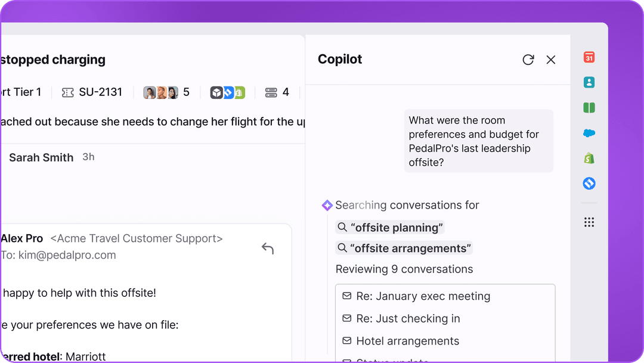Click the Sarah Smith sender name
Viewport: 644px width, 363px height.
click(x=41, y=157)
